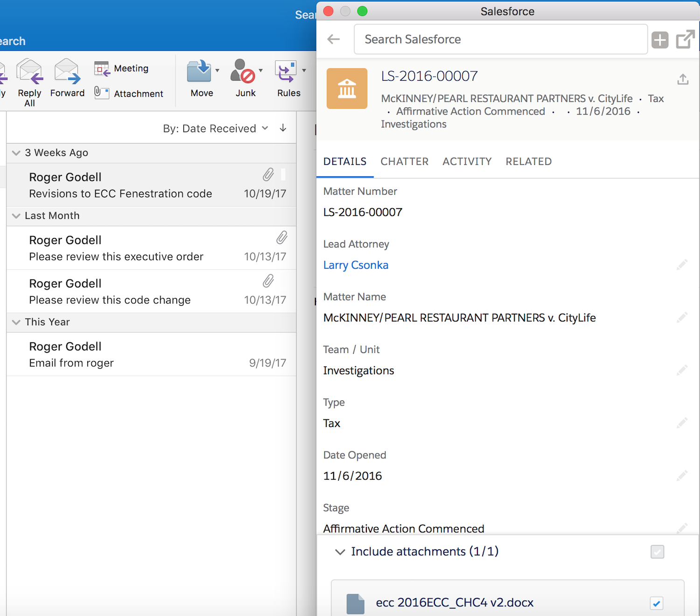700x616 pixels.
Task: Collapse the Last Month group
Action: 16,216
